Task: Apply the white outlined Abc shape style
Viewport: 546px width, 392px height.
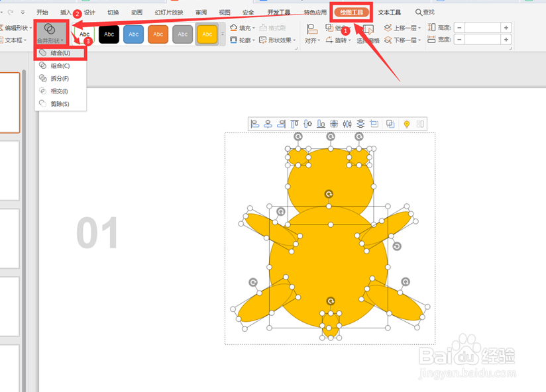Action: click(x=85, y=34)
